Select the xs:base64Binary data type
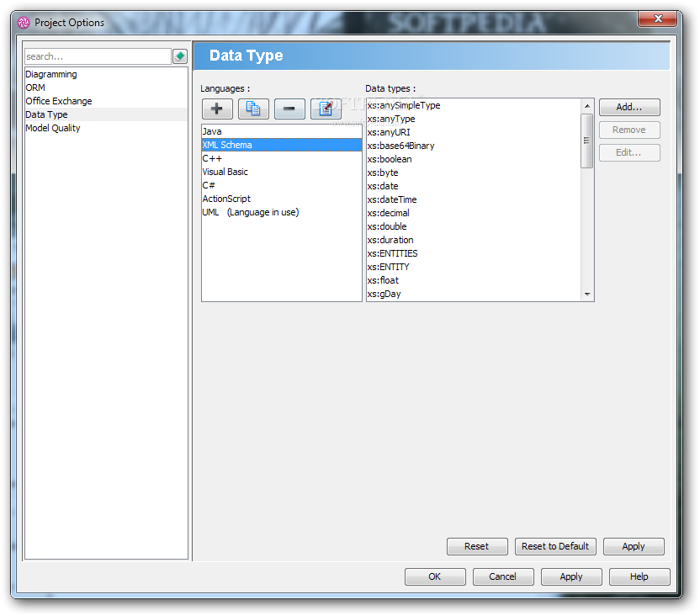 pyautogui.click(x=473, y=146)
